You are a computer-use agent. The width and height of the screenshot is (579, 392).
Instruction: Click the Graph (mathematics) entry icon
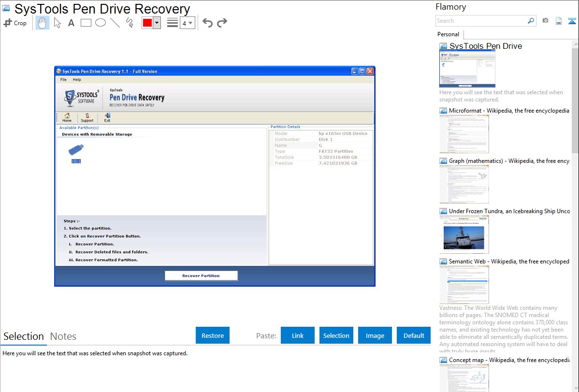point(443,161)
